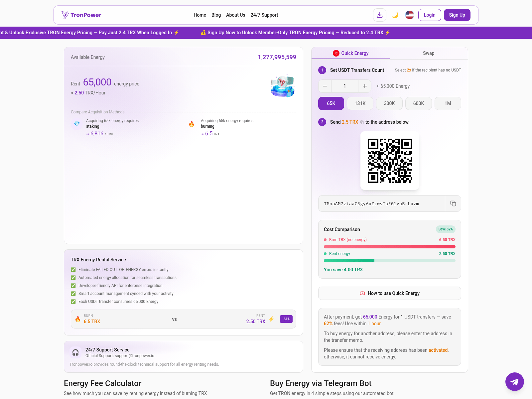Open the Telegram floating chat button
The height and width of the screenshot is (399, 532).
[x=515, y=382]
